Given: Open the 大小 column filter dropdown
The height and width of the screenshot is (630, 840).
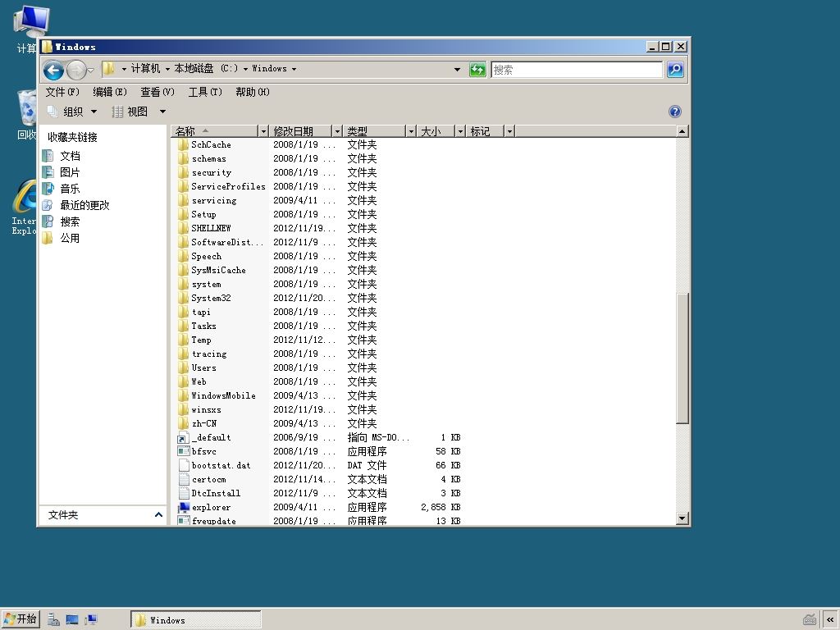Looking at the screenshot, I should 460,131.
